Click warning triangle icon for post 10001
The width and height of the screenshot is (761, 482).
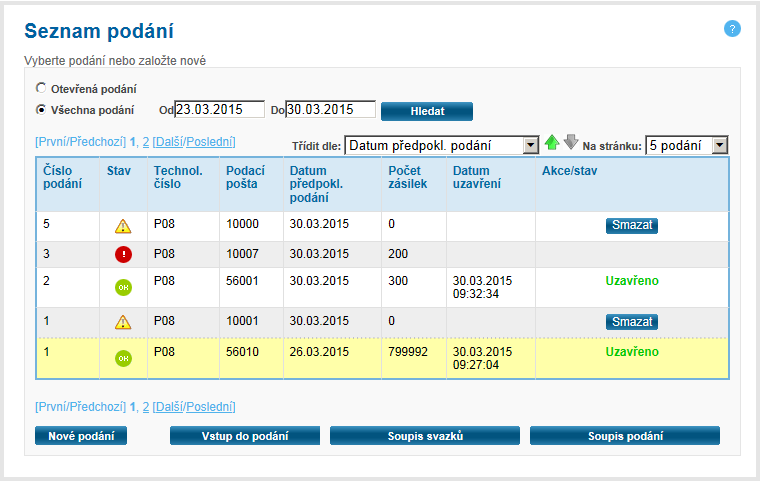(123, 322)
